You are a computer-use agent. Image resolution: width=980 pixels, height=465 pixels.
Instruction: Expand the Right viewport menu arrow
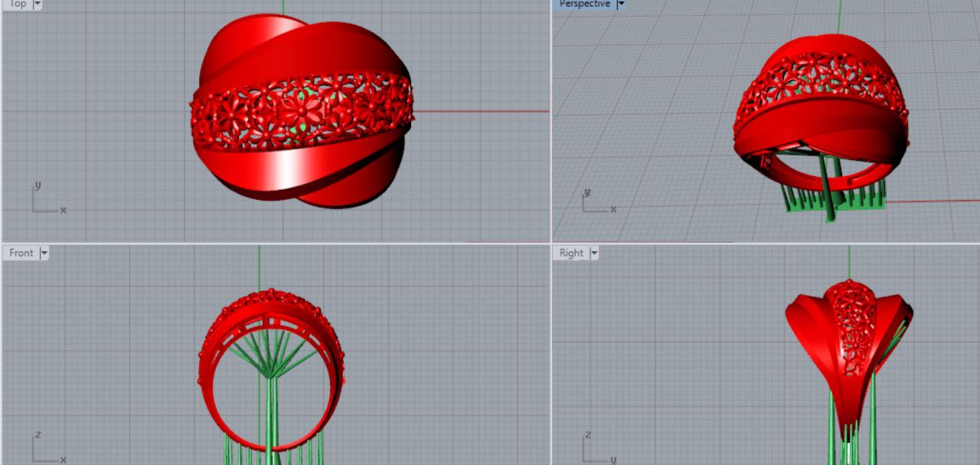click(593, 253)
